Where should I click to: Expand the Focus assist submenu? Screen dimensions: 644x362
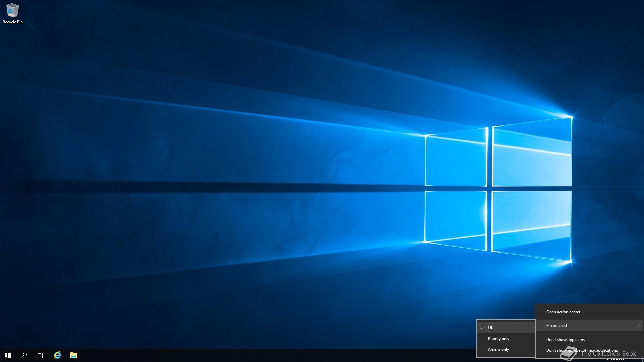point(589,326)
